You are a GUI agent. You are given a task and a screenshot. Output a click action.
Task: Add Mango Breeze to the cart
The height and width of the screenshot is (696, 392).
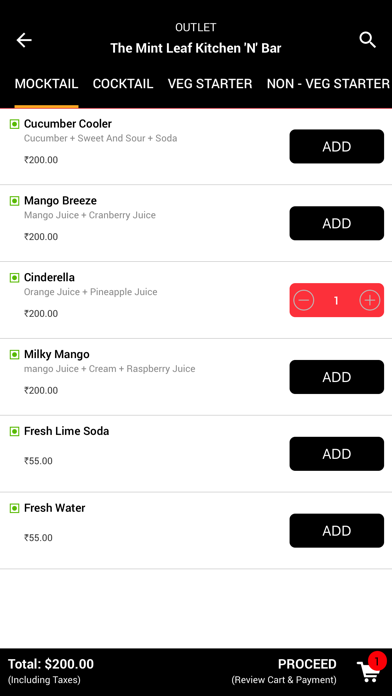pyautogui.click(x=337, y=223)
